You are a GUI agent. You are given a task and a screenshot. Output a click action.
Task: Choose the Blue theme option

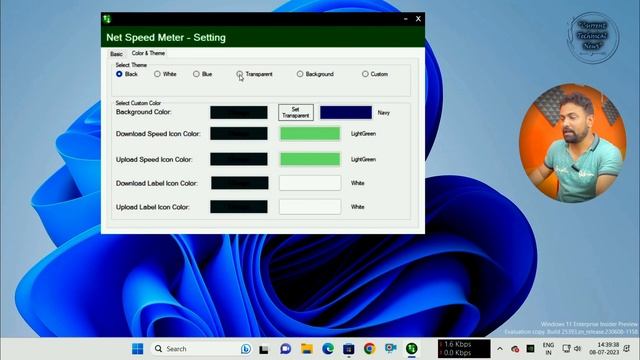coord(196,74)
